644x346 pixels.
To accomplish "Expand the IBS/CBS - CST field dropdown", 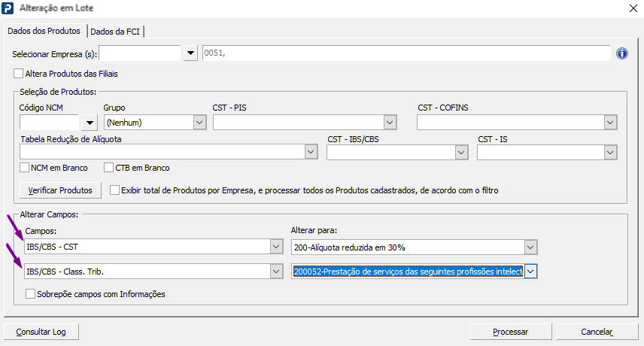I will 276,247.
